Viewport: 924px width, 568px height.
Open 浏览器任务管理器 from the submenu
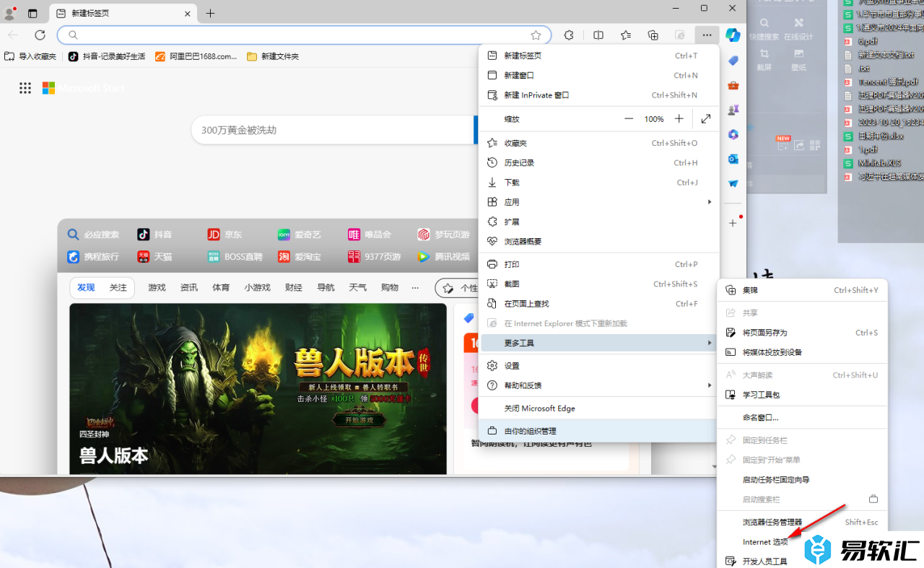point(772,523)
